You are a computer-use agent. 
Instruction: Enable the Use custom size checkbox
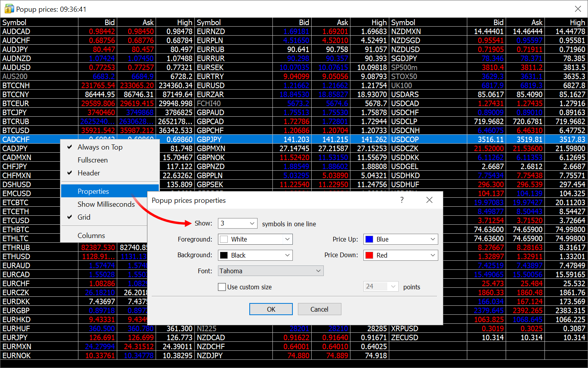coord(222,287)
